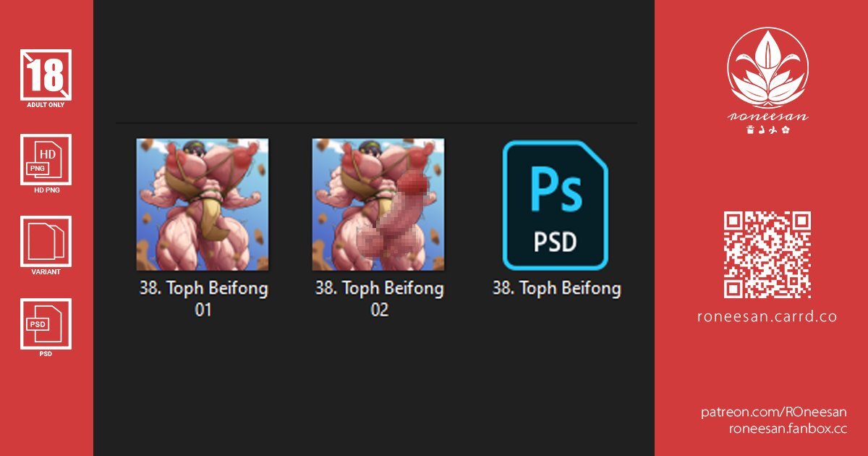The image size is (868, 456).
Task: Click the Variant pages icon
Action: (x=46, y=242)
